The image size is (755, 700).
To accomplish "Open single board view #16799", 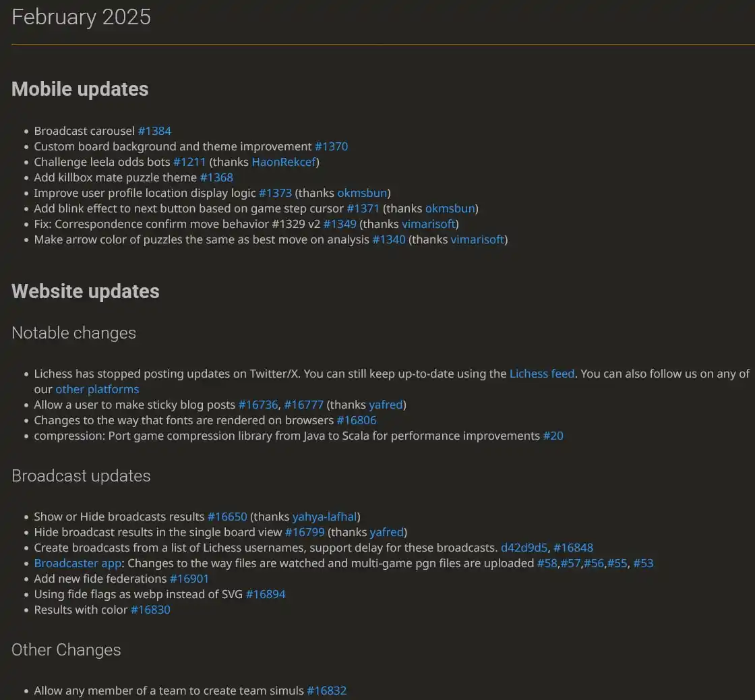I will pos(305,532).
